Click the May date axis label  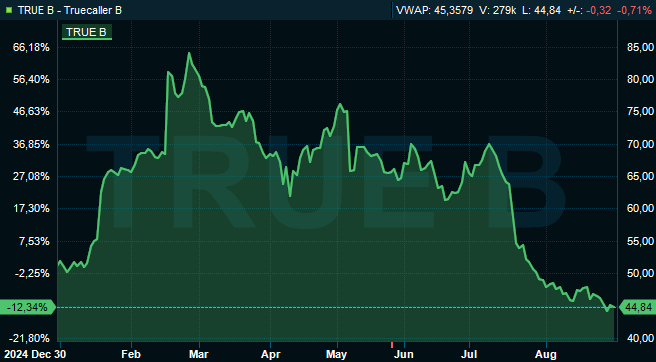(x=337, y=355)
